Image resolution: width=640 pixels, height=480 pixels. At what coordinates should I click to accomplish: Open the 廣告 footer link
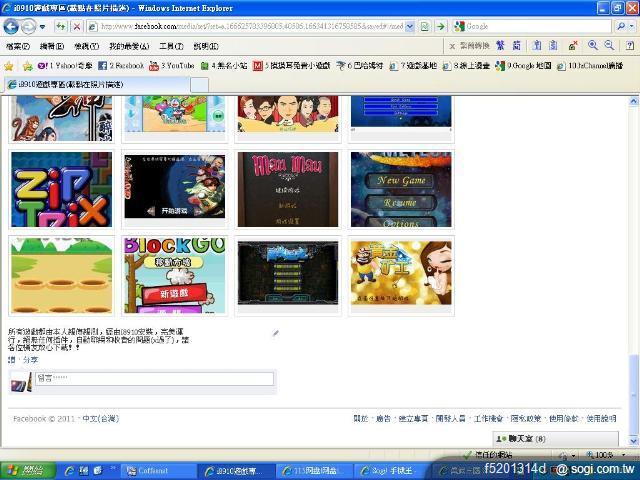pos(383,419)
